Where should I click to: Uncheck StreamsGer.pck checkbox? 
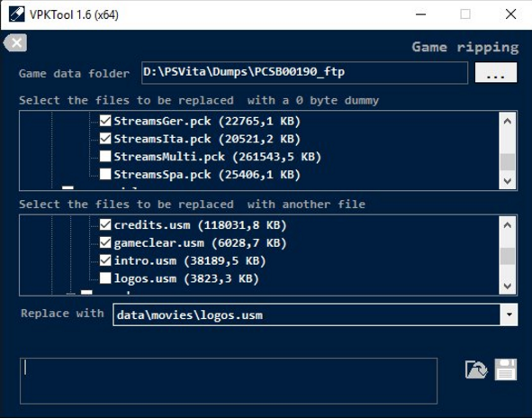105,121
